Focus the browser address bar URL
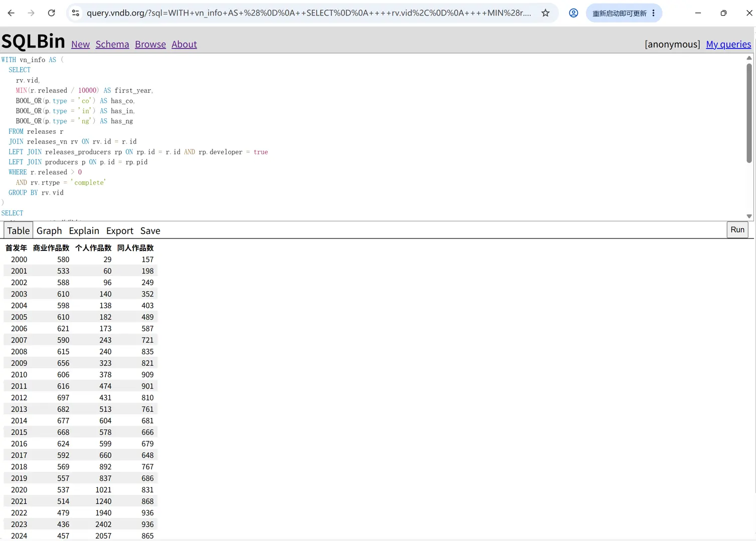The image size is (756, 541). click(x=308, y=13)
